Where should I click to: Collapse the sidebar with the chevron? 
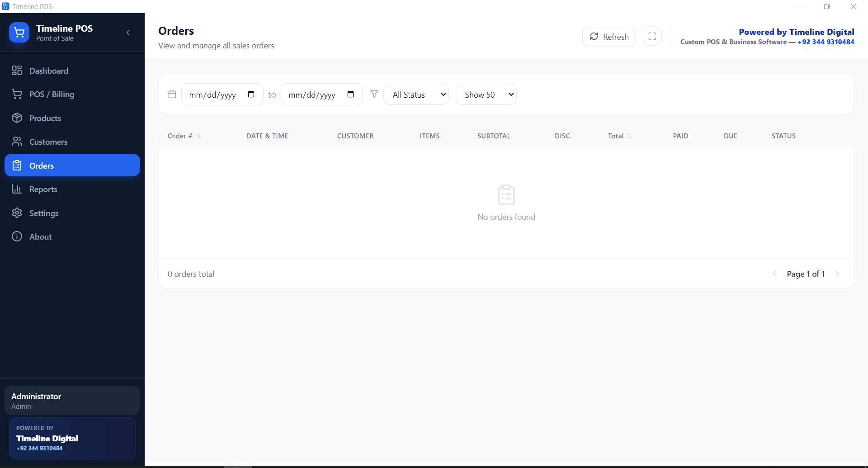click(128, 33)
